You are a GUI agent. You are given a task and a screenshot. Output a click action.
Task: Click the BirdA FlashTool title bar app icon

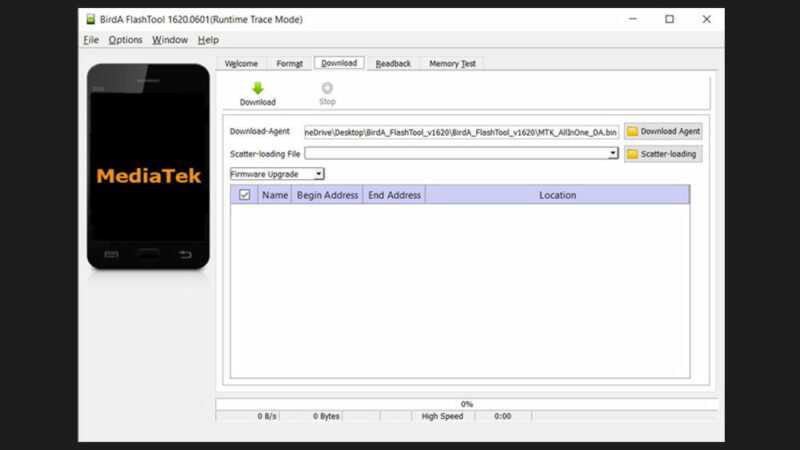90,19
